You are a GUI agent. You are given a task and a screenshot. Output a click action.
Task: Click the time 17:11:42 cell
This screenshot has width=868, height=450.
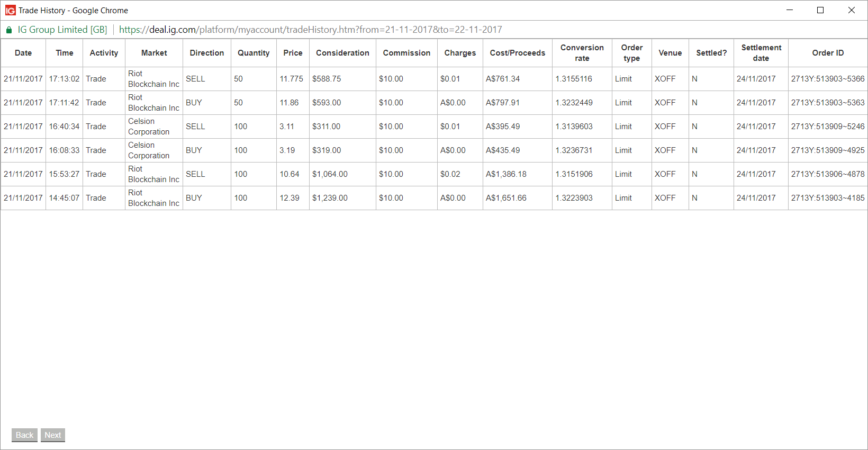pos(64,103)
